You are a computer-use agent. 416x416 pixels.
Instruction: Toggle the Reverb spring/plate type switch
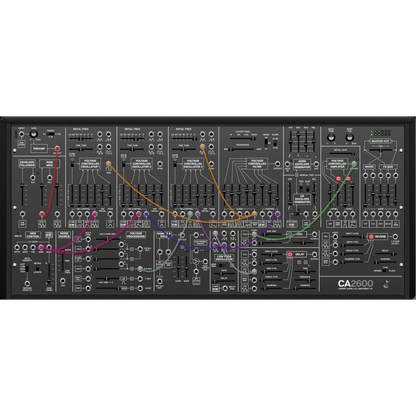(x=385, y=270)
